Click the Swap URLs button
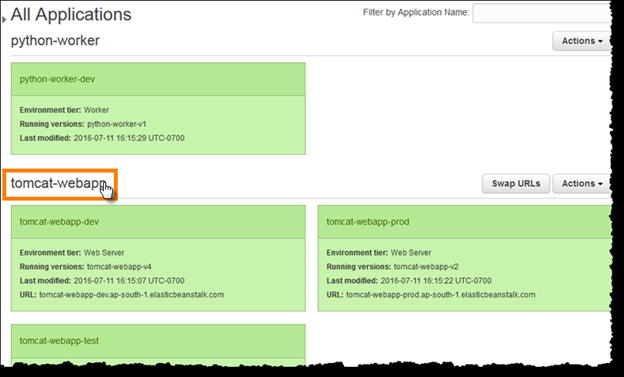 pyautogui.click(x=516, y=184)
